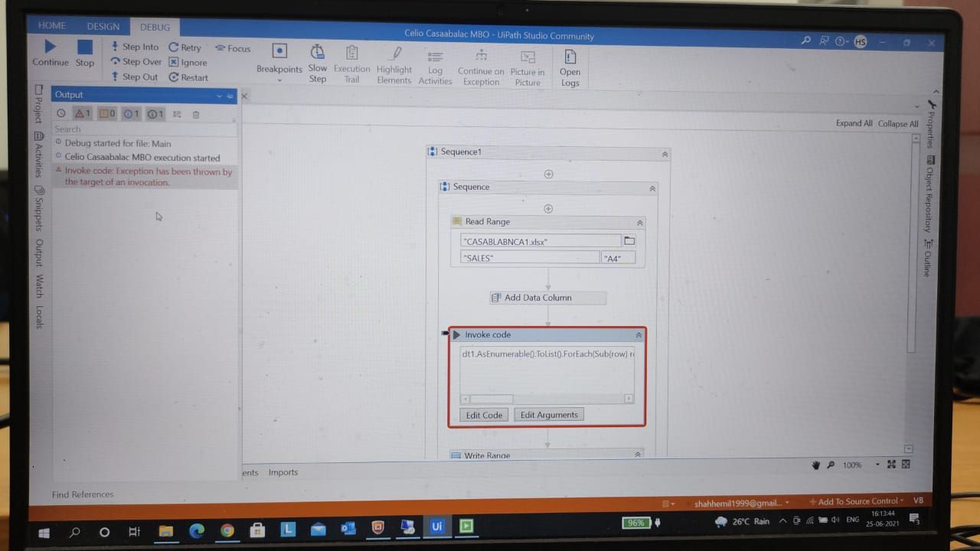Toggle Execution Trail option
The image size is (980, 551).
pos(351,63)
